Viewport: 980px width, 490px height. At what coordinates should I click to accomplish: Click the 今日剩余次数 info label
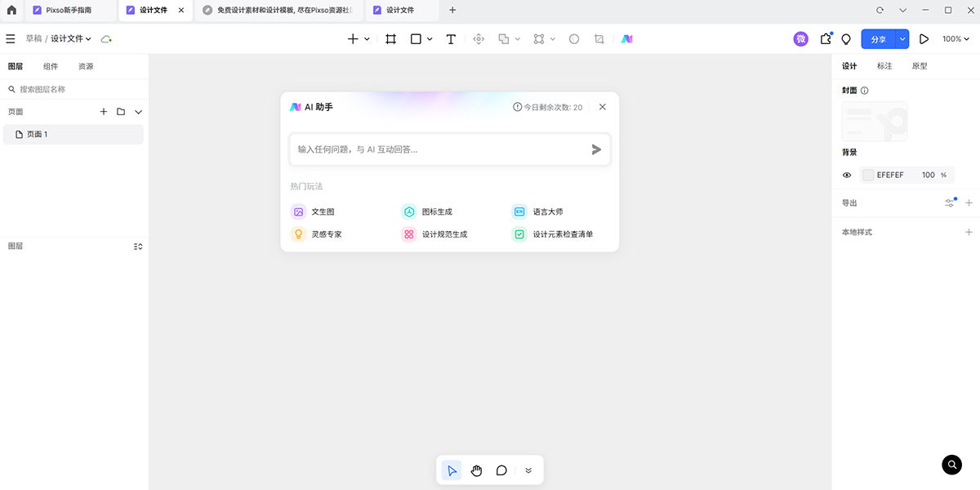click(548, 107)
